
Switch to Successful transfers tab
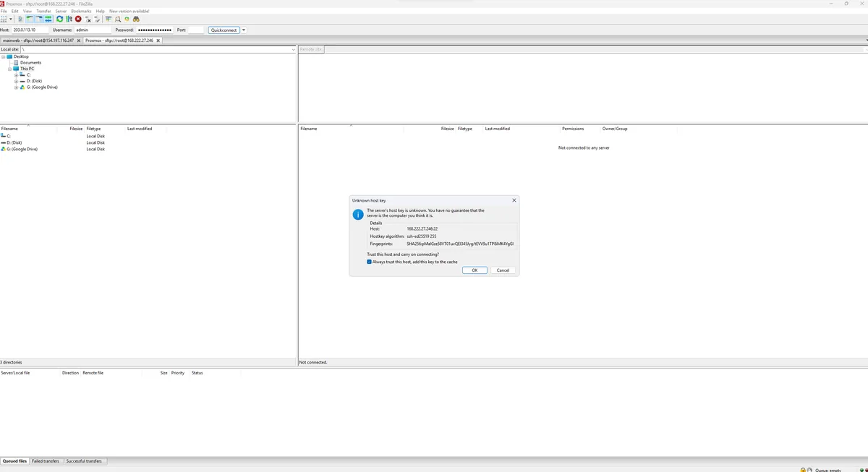point(84,460)
